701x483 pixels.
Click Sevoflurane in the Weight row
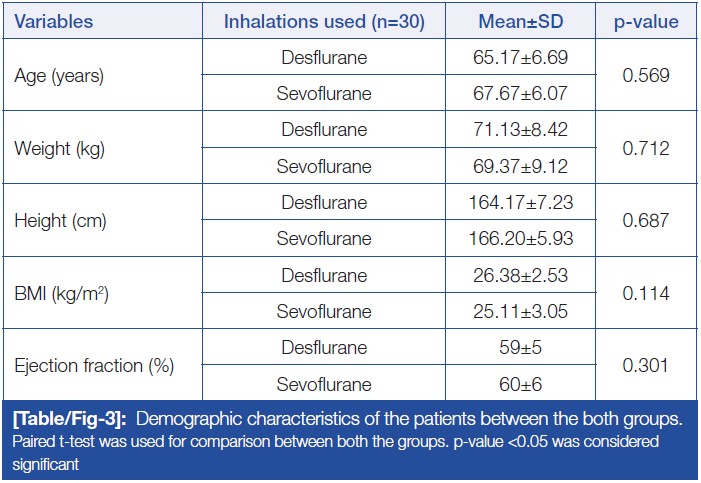323,167
